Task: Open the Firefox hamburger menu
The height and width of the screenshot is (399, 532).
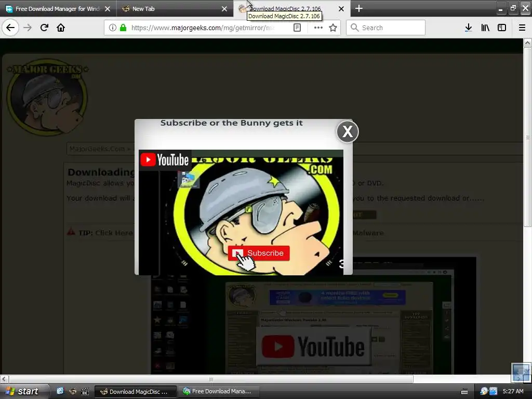Action: point(522,28)
